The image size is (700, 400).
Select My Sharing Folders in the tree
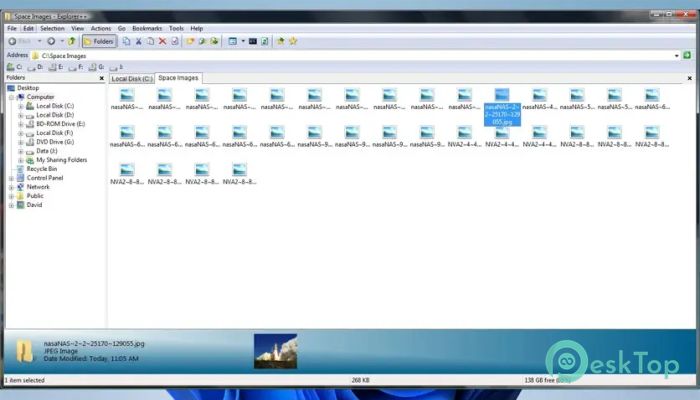point(62,160)
